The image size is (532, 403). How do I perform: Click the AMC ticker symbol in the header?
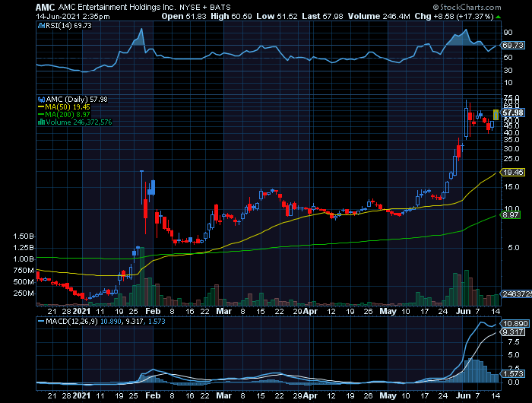click(46, 7)
